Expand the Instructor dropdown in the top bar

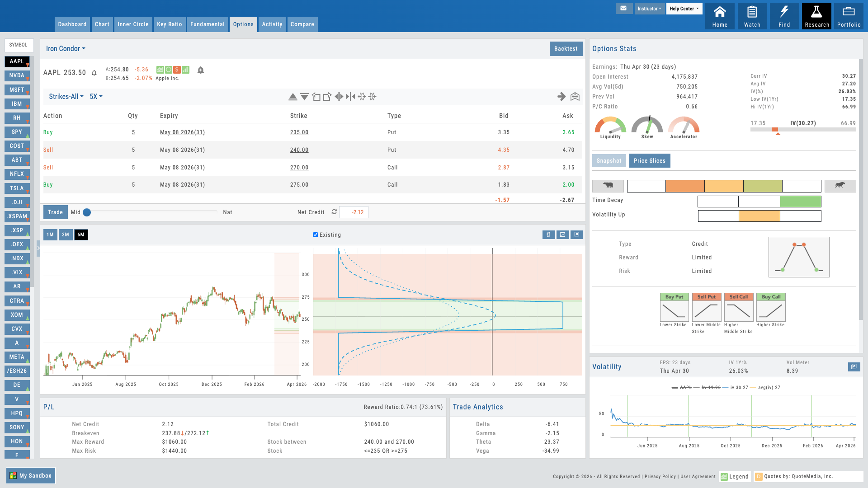click(x=649, y=8)
